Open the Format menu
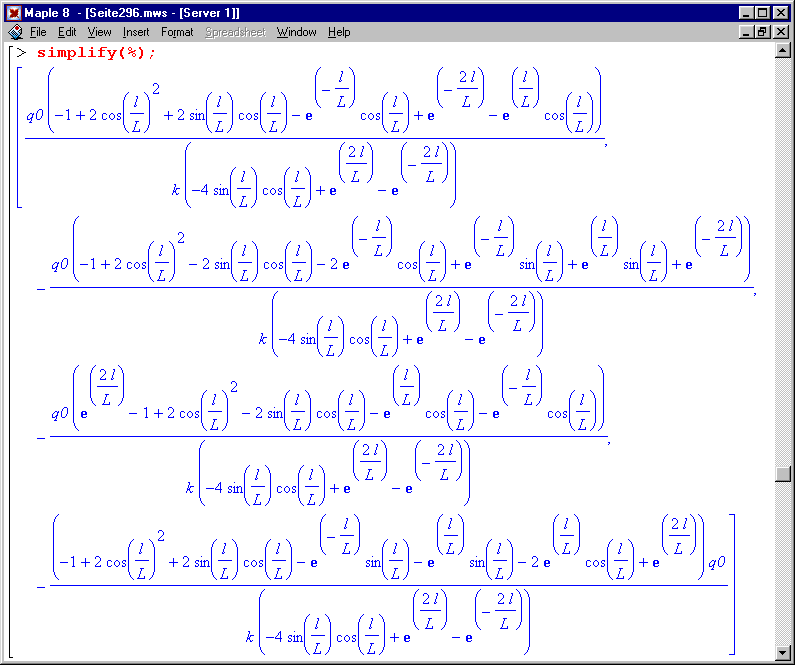 (x=177, y=32)
